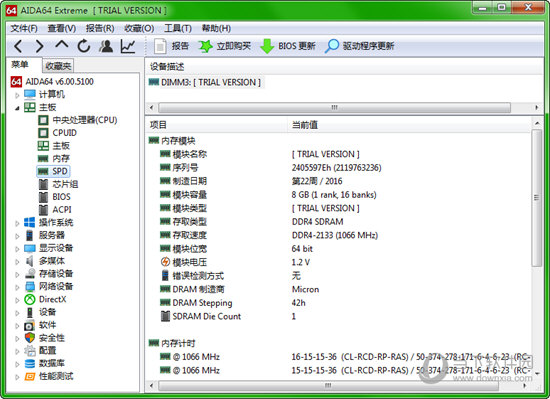Click the 性能测试 benchmark icon
The height and width of the screenshot is (399, 550).
(29, 377)
